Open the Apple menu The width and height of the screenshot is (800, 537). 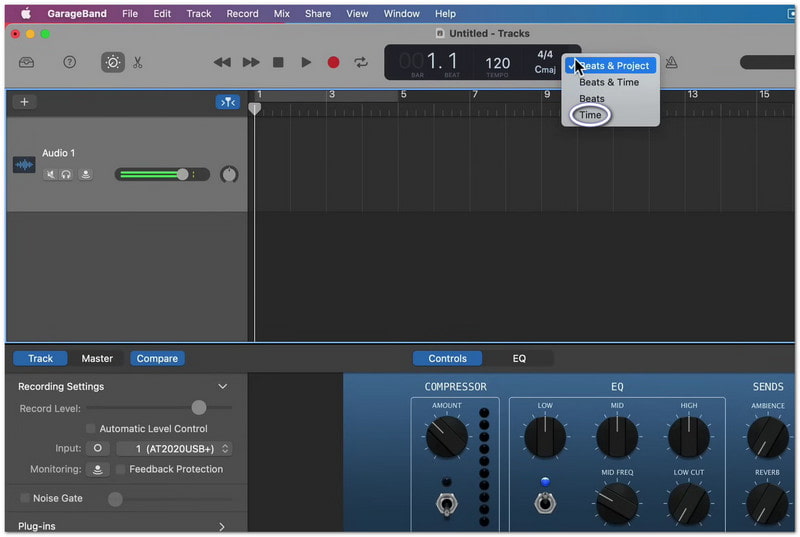click(26, 14)
